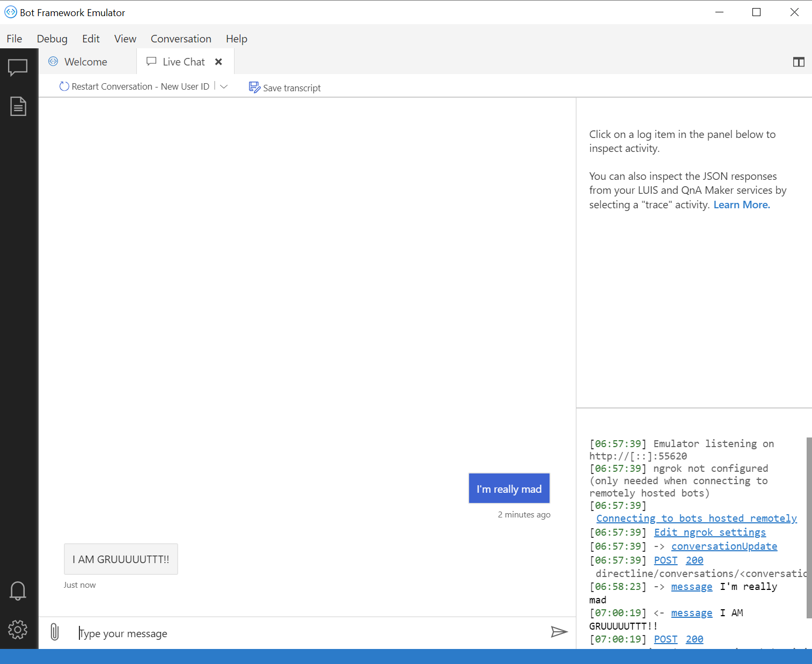Open the settings gear icon
The width and height of the screenshot is (812, 664).
pos(18,629)
